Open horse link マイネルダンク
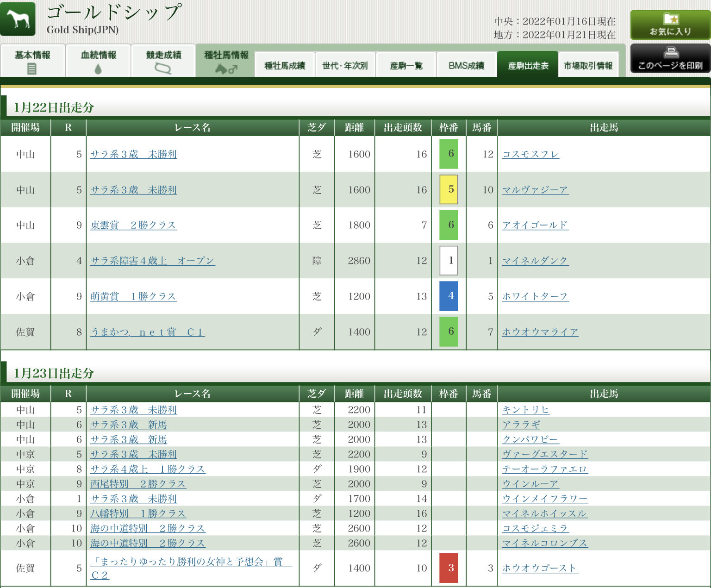 point(535,261)
